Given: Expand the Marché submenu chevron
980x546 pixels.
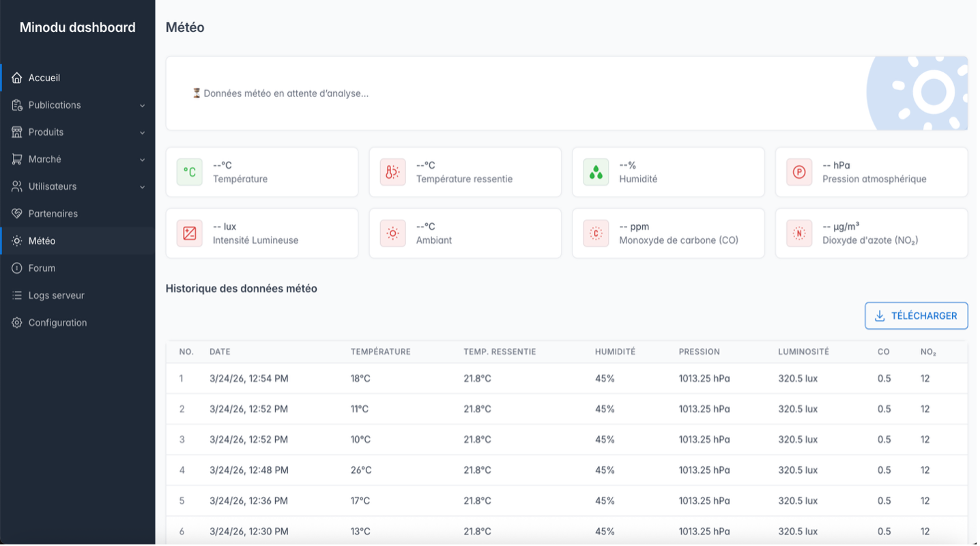Looking at the screenshot, I should pos(143,160).
